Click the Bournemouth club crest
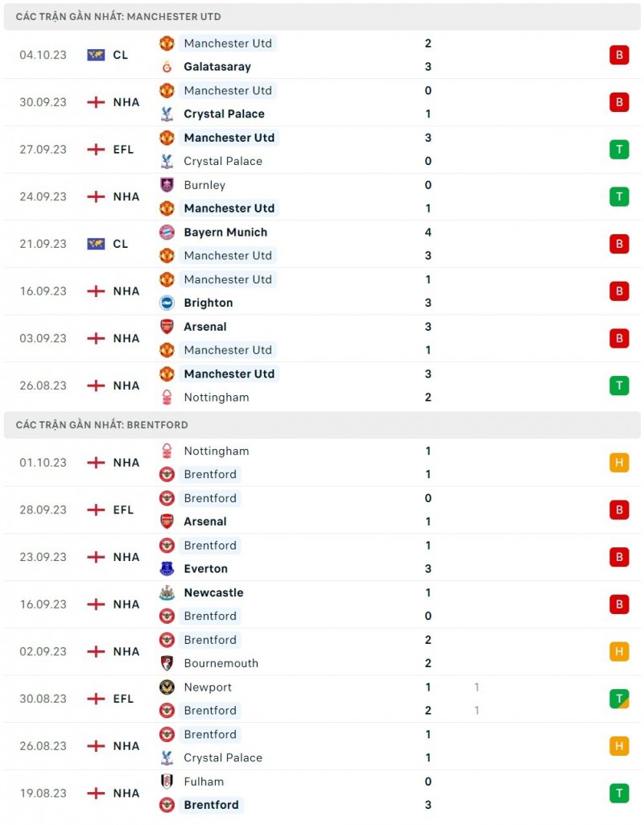This screenshot has height=825, width=644. [x=167, y=663]
